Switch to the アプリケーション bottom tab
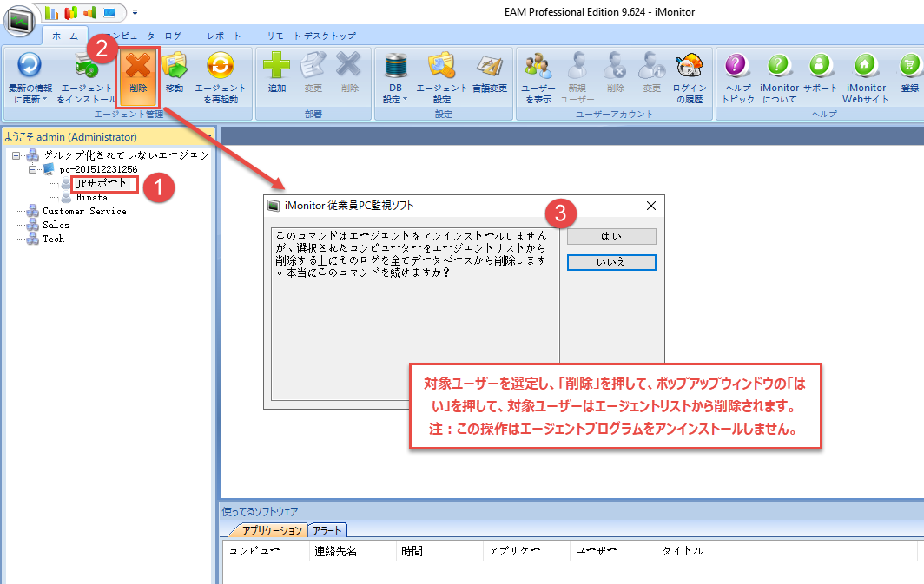This screenshot has width=924, height=584. pos(270,530)
